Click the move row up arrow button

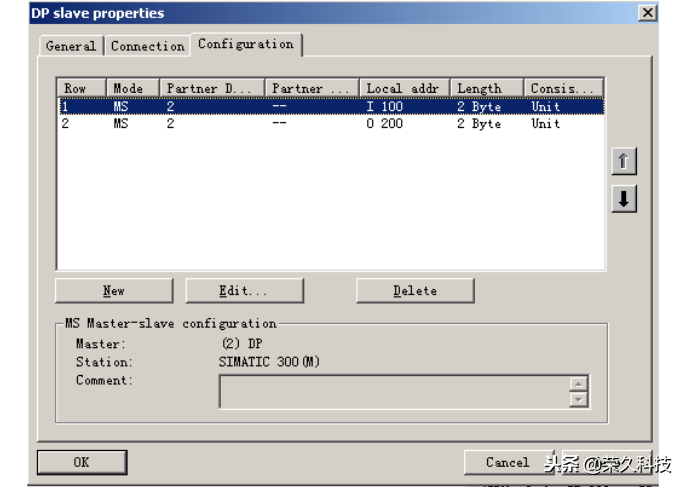click(x=624, y=162)
